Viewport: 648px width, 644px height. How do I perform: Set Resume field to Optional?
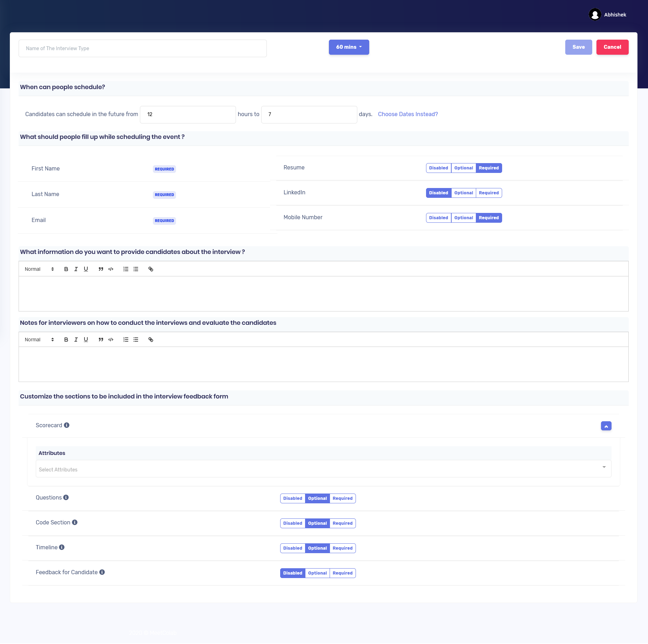(464, 168)
